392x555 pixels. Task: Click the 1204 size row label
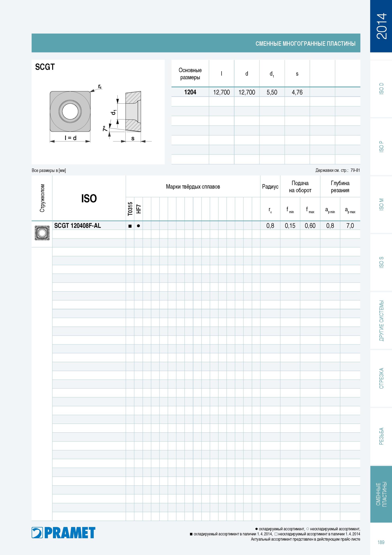point(190,92)
